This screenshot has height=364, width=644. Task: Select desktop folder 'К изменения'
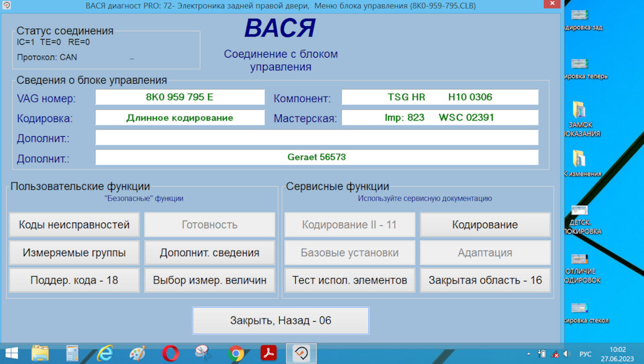(582, 163)
